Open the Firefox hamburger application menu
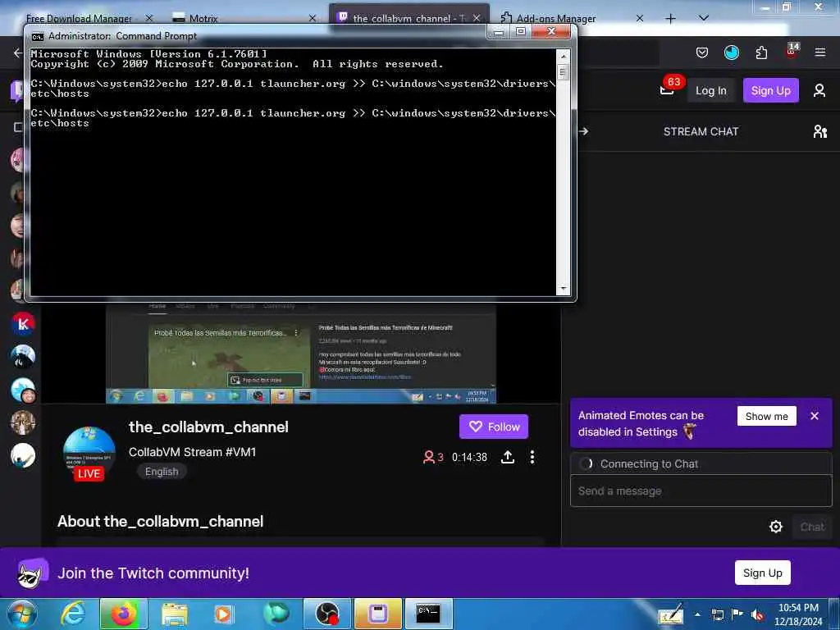840x630 pixels. click(x=819, y=52)
